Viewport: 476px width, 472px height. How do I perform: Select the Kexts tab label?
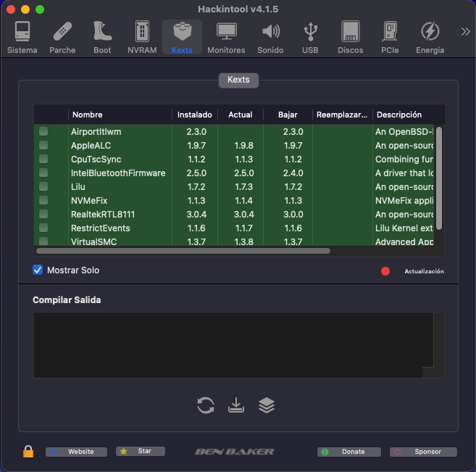point(238,80)
